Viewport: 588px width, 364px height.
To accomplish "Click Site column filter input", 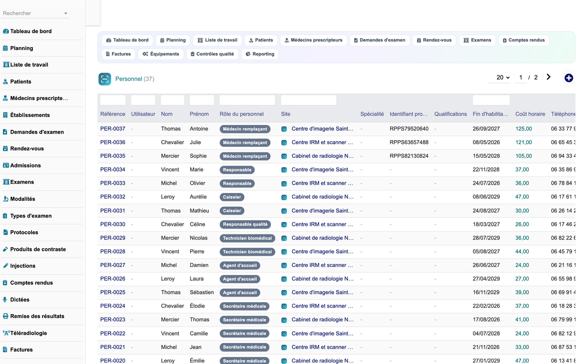I will [309, 100].
